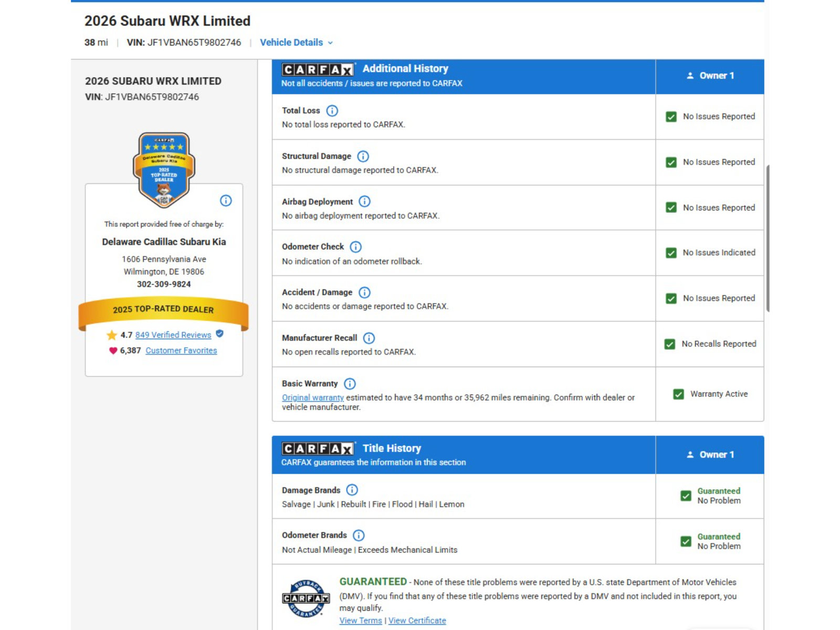The height and width of the screenshot is (630, 840).
Task: Click the verified reviews shield badge icon
Action: [x=220, y=334]
